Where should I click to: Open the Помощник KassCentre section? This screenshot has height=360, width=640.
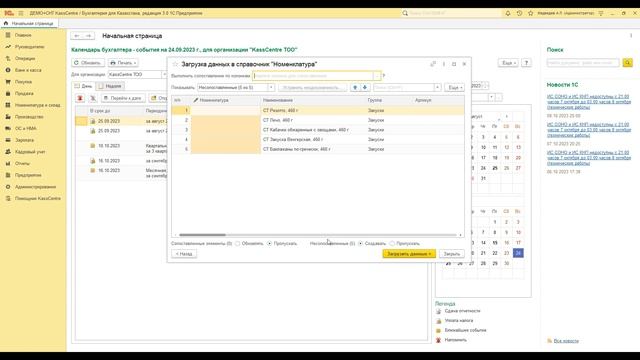(38, 198)
